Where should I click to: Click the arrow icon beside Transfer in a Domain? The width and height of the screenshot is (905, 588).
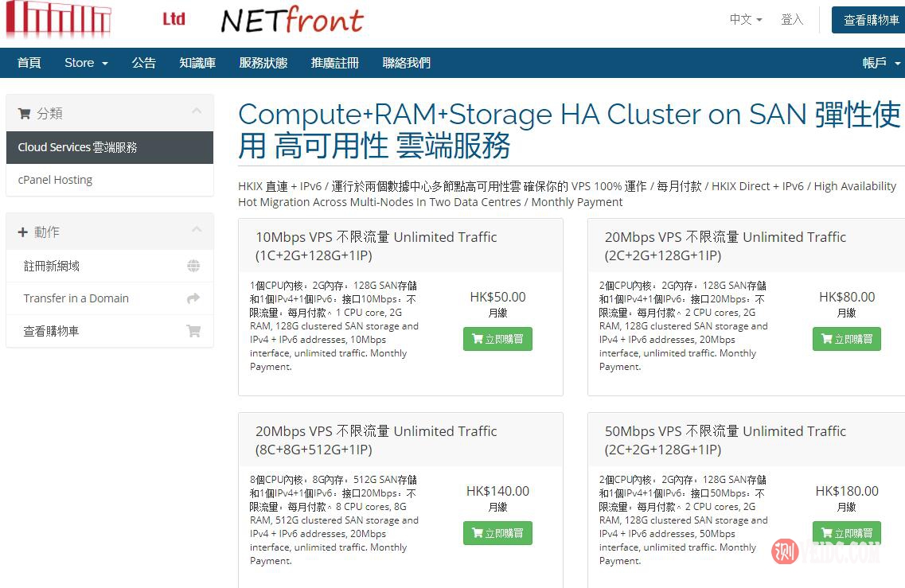click(193, 298)
